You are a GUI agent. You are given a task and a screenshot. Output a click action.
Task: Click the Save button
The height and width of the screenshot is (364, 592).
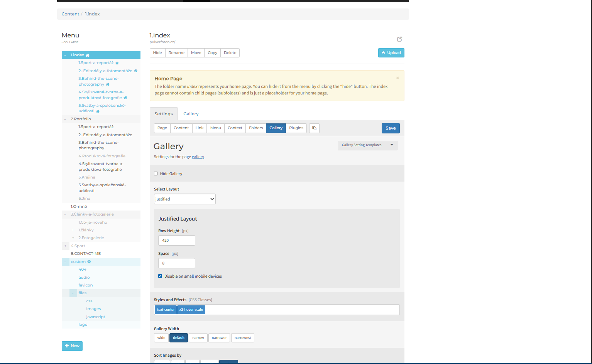[x=391, y=128]
